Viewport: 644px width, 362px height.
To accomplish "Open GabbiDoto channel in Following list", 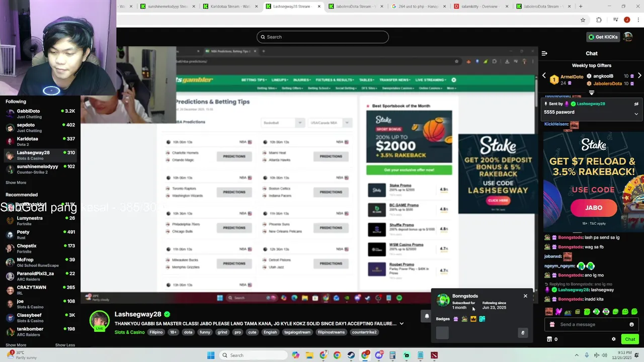I will [40, 114].
